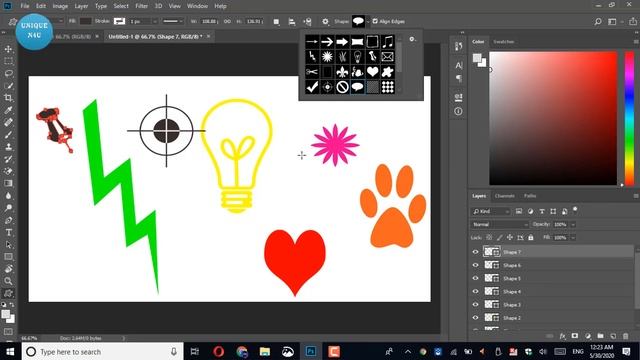The image size is (640, 360).
Task: Select the Clone Stamp tool
Action: (x=8, y=147)
